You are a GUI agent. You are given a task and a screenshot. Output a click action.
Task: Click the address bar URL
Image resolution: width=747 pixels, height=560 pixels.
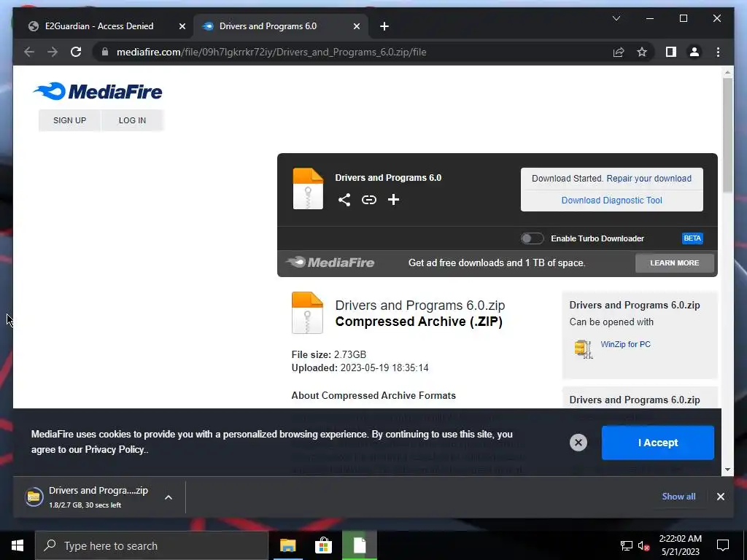(271, 52)
